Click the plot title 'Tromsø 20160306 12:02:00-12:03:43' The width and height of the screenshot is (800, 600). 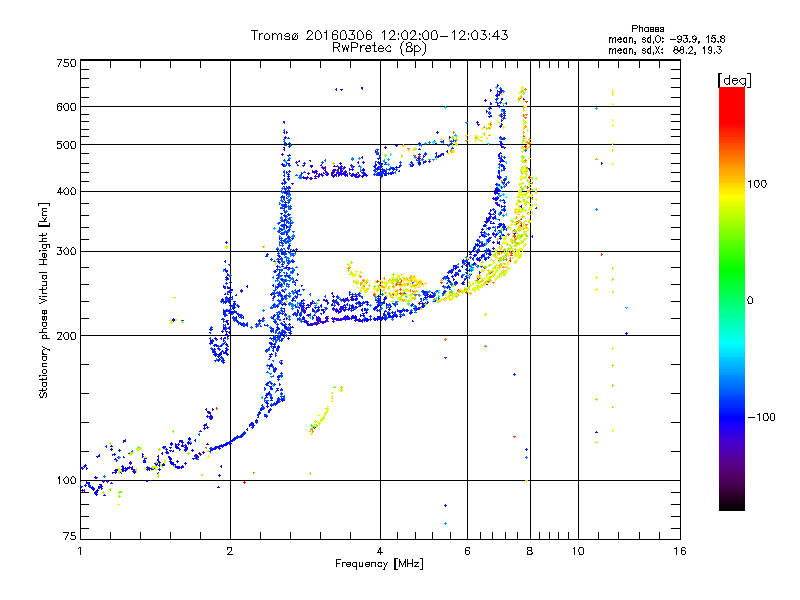coord(379,35)
